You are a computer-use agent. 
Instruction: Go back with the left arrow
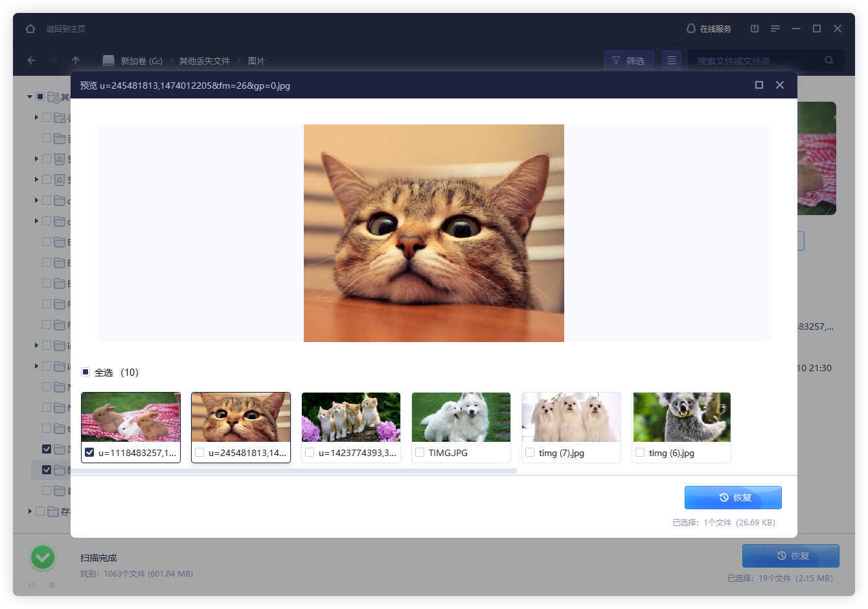coord(31,60)
